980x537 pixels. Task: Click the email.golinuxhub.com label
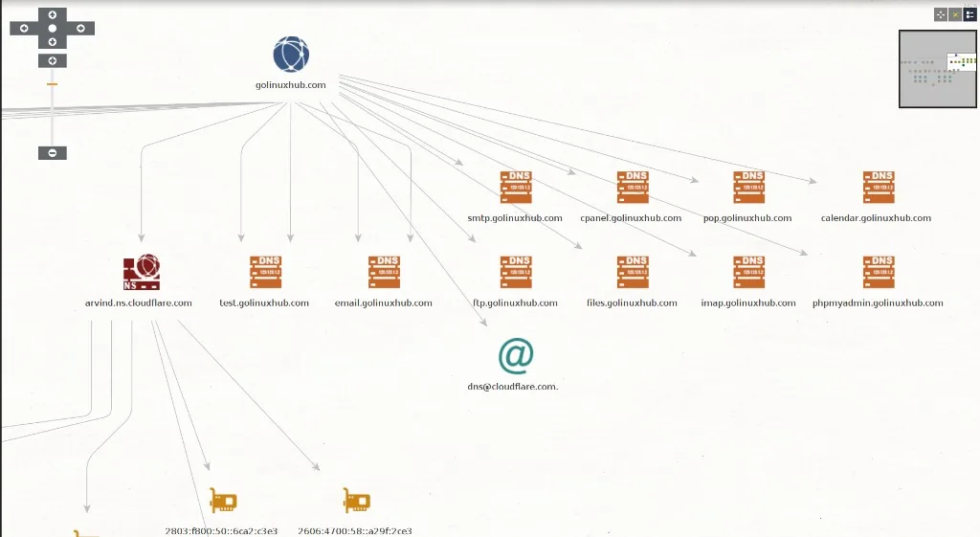tap(384, 303)
